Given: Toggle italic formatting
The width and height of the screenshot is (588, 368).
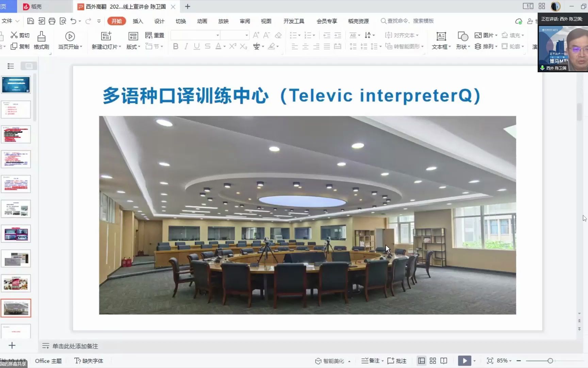Looking at the screenshot, I should (x=186, y=46).
